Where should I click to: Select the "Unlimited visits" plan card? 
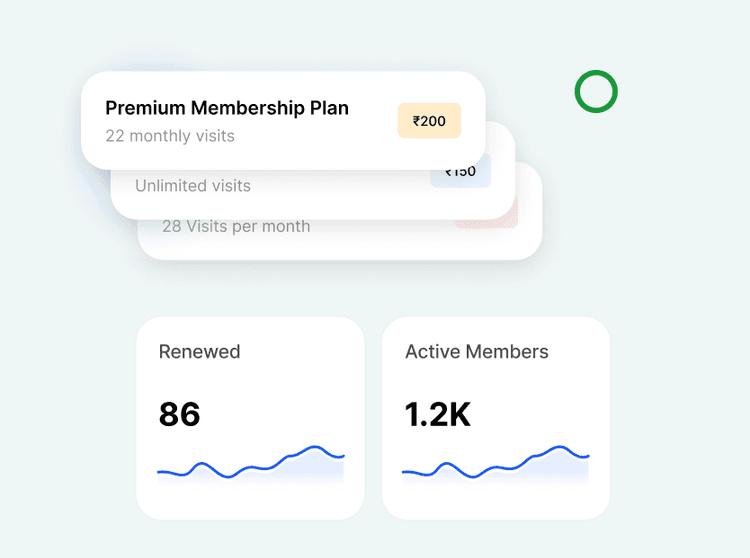[193, 186]
